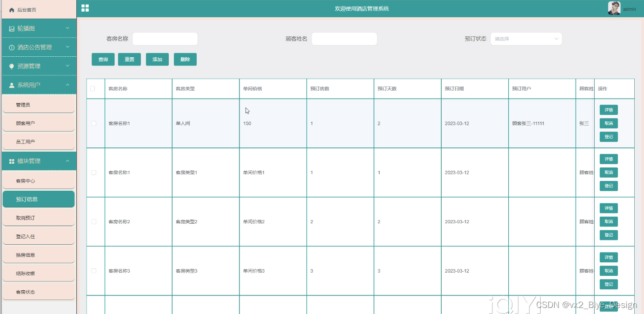This screenshot has height=314, width=644.
Task: Open 换房信息 menu item
Action: pyautogui.click(x=39, y=255)
